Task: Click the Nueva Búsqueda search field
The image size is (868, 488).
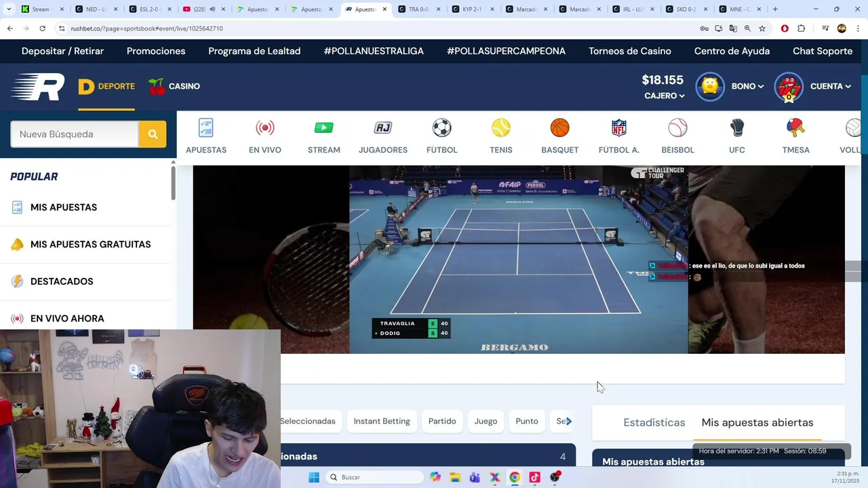Action: coord(75,134)
